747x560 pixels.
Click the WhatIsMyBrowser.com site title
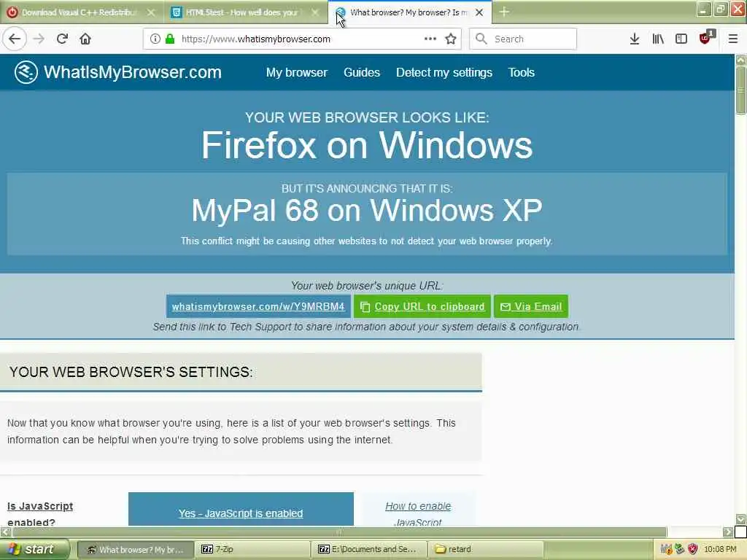pos(133,72)
